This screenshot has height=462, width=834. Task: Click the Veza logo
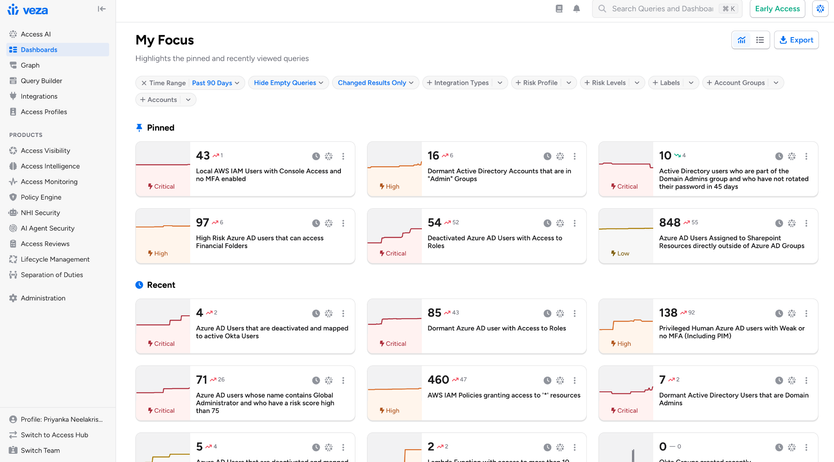coord(28,10)
